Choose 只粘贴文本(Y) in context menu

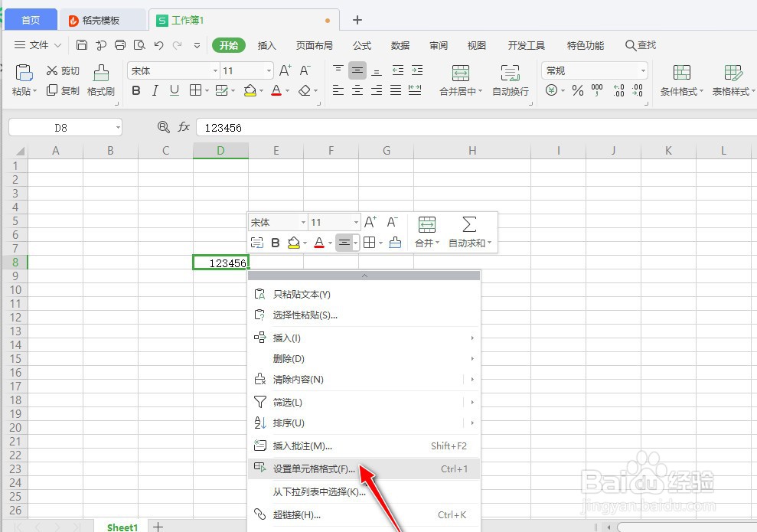click(364, 294)
